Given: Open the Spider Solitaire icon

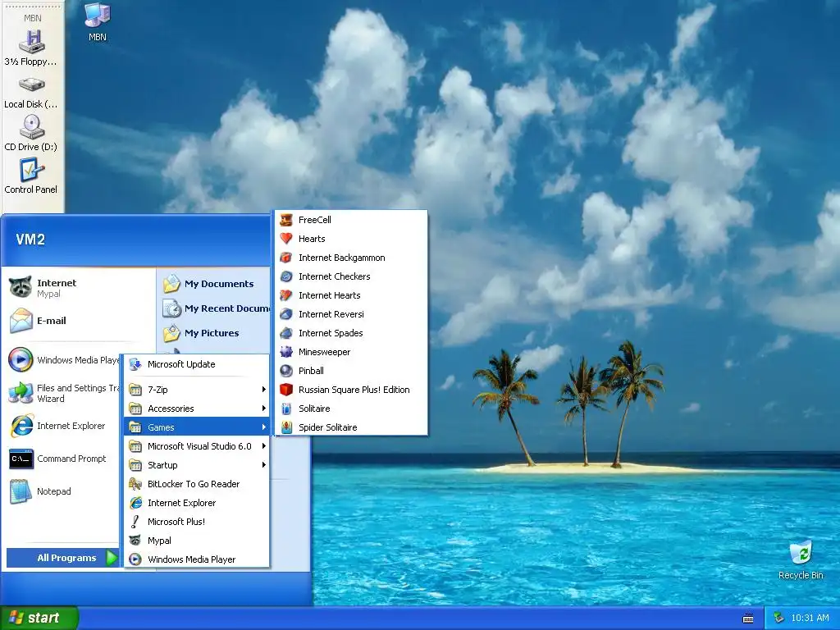Looking at the screenshot, I should click(286, 427).
